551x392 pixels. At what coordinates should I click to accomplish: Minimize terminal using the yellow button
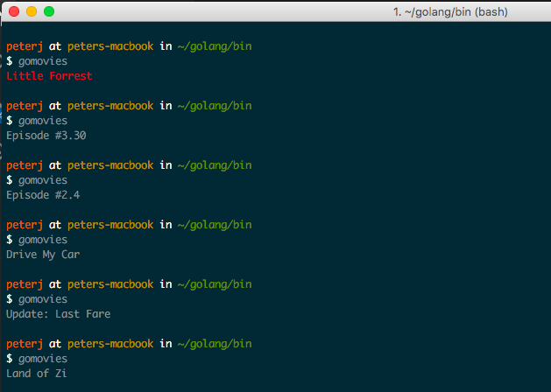pos(32,11)
